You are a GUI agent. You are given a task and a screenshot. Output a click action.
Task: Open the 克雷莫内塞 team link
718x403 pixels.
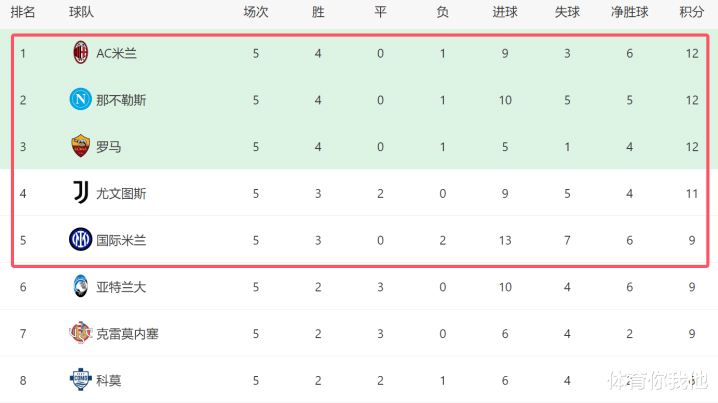point(127,333)
